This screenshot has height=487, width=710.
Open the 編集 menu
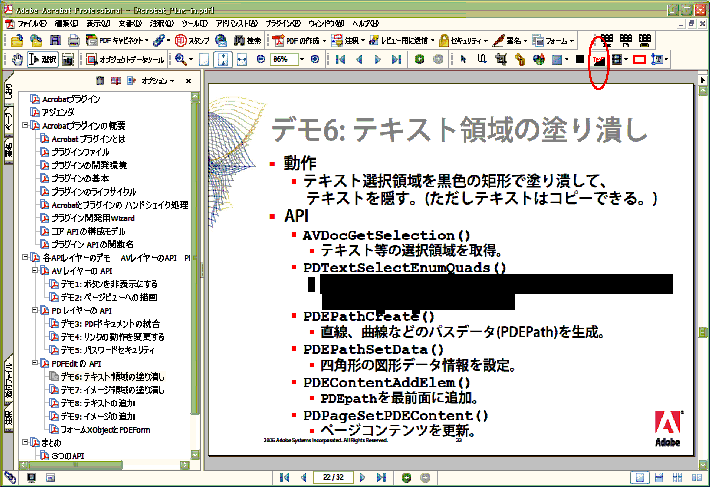point(66,24)
